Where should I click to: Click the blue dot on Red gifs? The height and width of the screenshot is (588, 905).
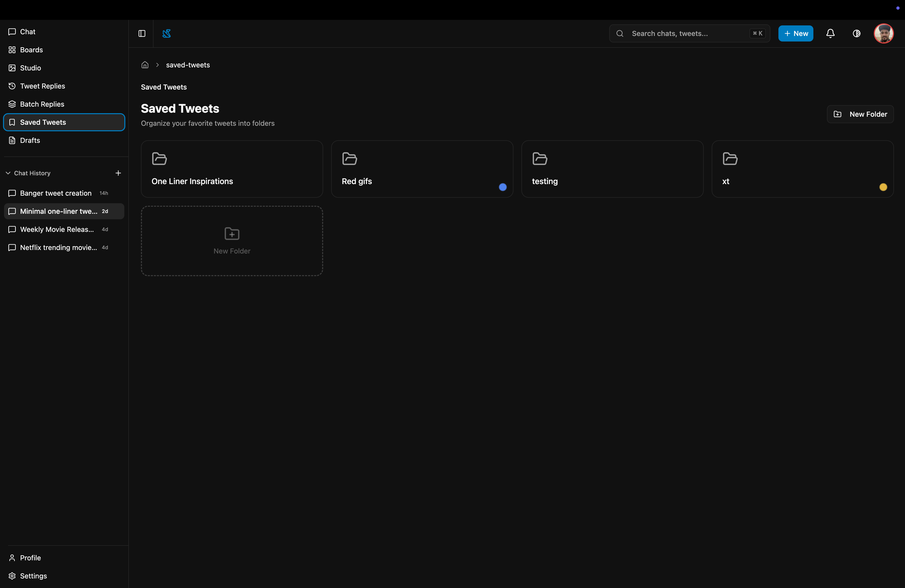tap(502, 187)
